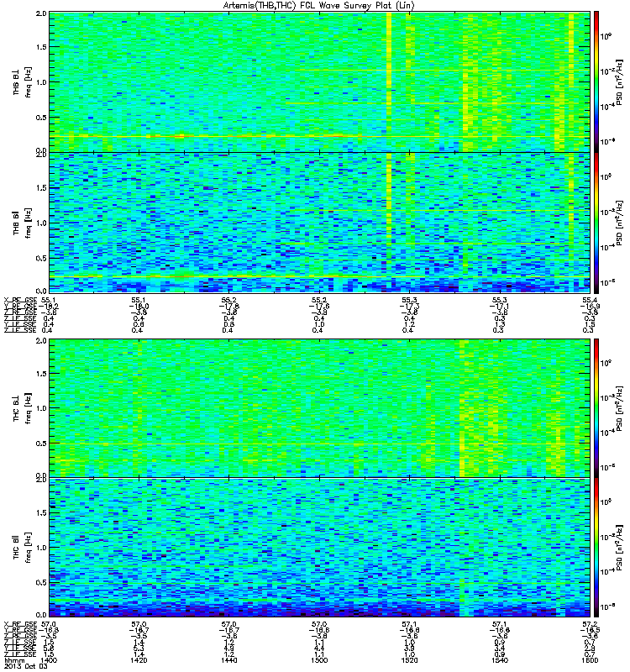
Task: Click the 1.5 frequency tick of THB B⊥ panel
Action: pyautogui.click(x=41, y=47)
